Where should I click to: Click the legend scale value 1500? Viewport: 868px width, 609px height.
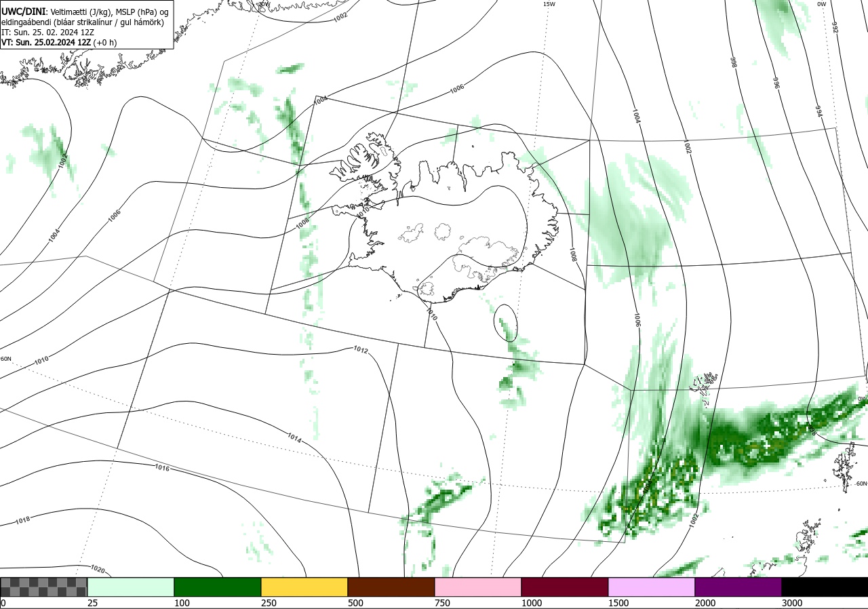(x=619, y=603)
